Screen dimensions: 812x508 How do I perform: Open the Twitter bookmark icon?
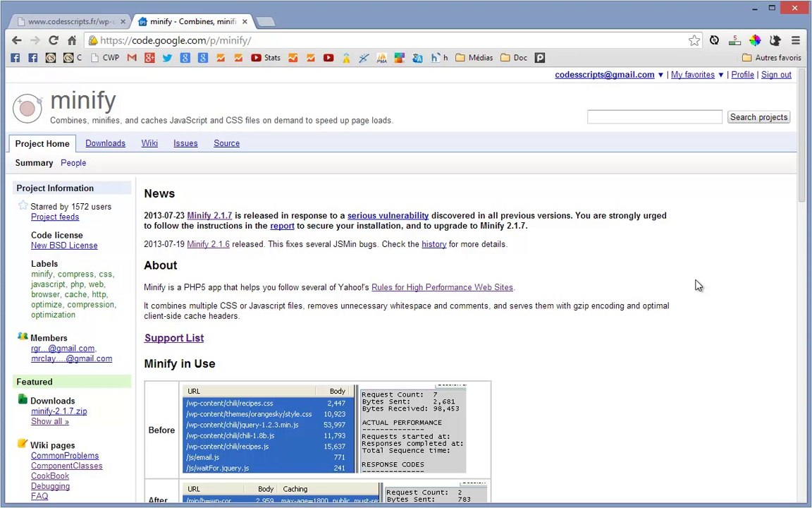tap(167, 58)
